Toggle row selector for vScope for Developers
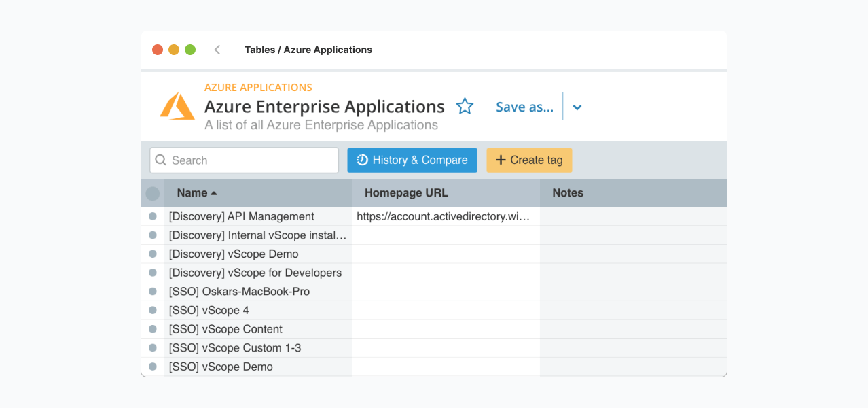 [x=153, y=273]
